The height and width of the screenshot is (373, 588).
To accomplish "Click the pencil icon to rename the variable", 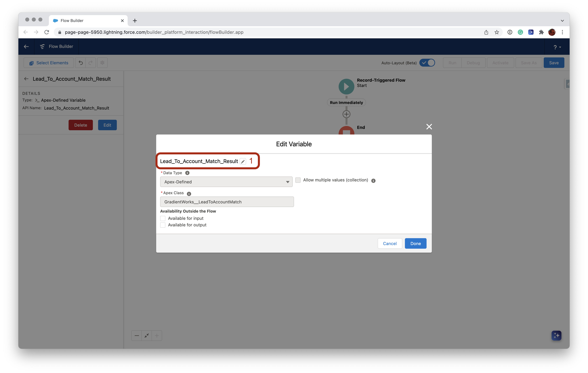I will click(x=243, y=161).
